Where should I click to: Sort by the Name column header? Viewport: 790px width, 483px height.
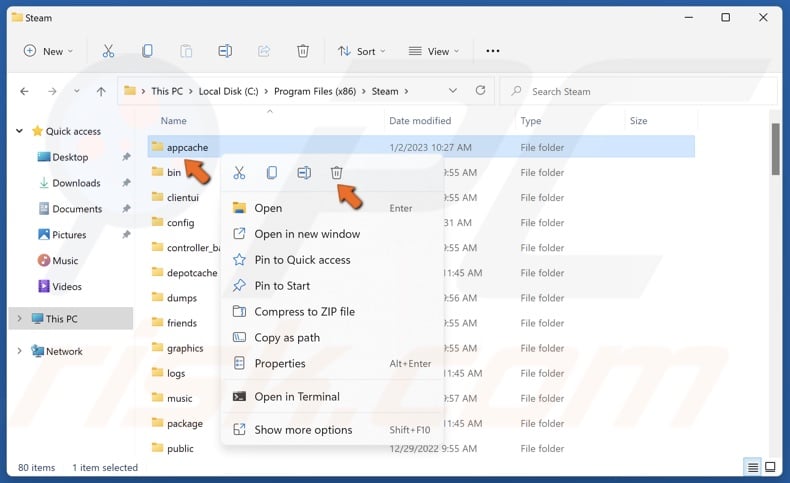(x=173, y=120)
